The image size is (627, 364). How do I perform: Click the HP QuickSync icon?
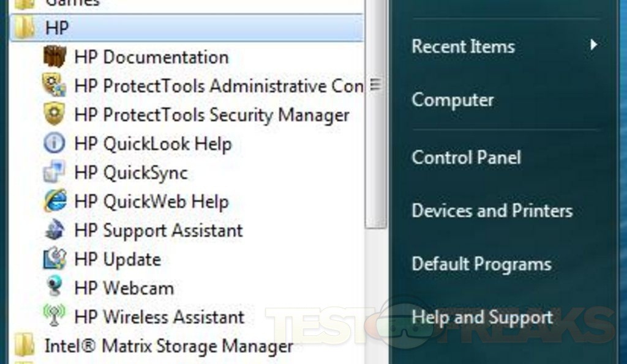(54, 173)
